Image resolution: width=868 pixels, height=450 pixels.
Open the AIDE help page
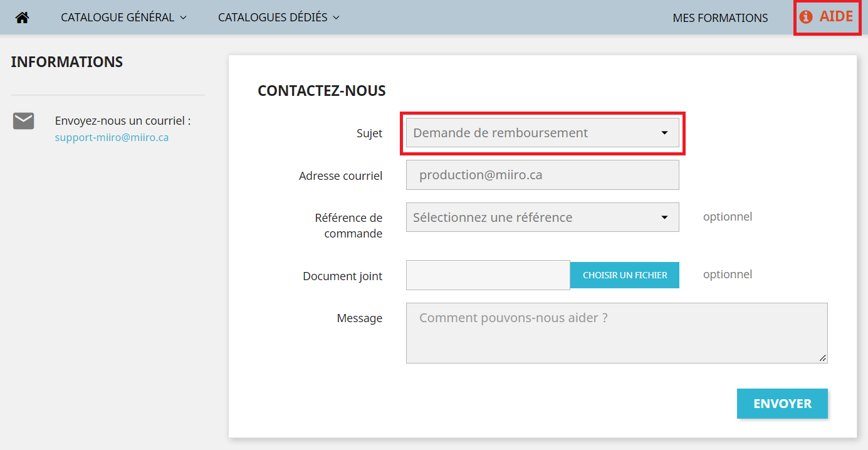point(827,17)
